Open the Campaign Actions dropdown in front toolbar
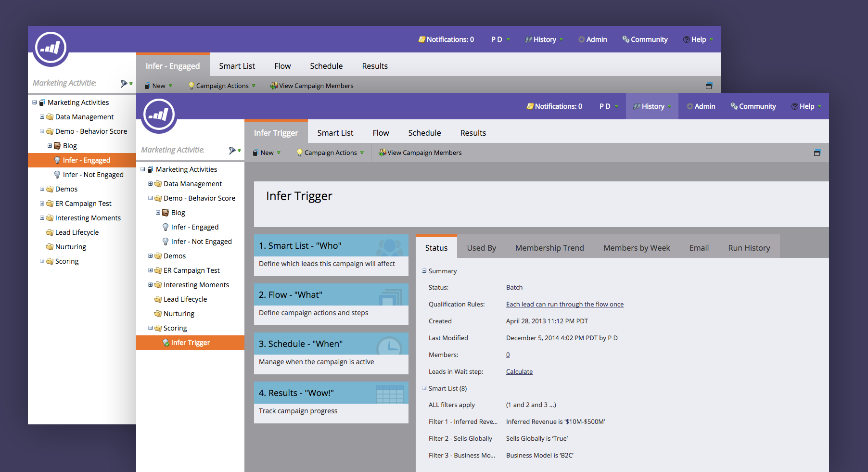Viewport: 868px width, 472px height. [x=331, y=153]
